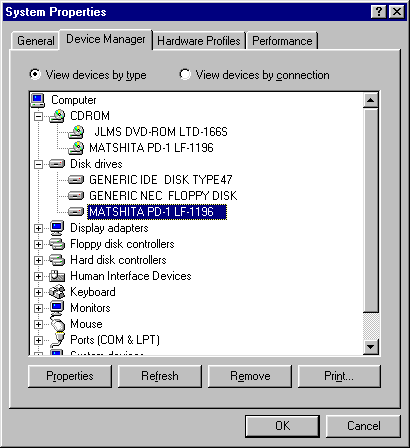
Task: Click the Human Interface Devices icon
Action: click(57, 276)
